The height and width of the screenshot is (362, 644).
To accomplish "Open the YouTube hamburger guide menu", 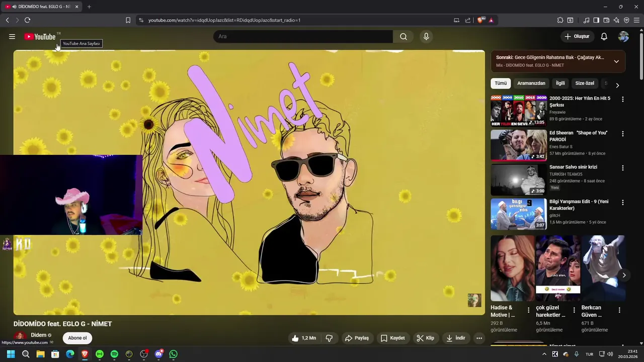I will 12,37.
